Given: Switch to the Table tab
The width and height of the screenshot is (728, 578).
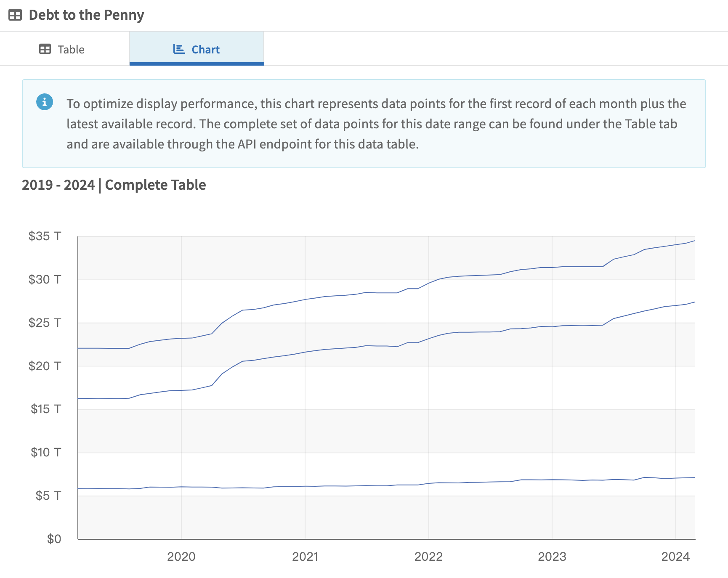Looking at the screenshot, I should click(64, 48).
